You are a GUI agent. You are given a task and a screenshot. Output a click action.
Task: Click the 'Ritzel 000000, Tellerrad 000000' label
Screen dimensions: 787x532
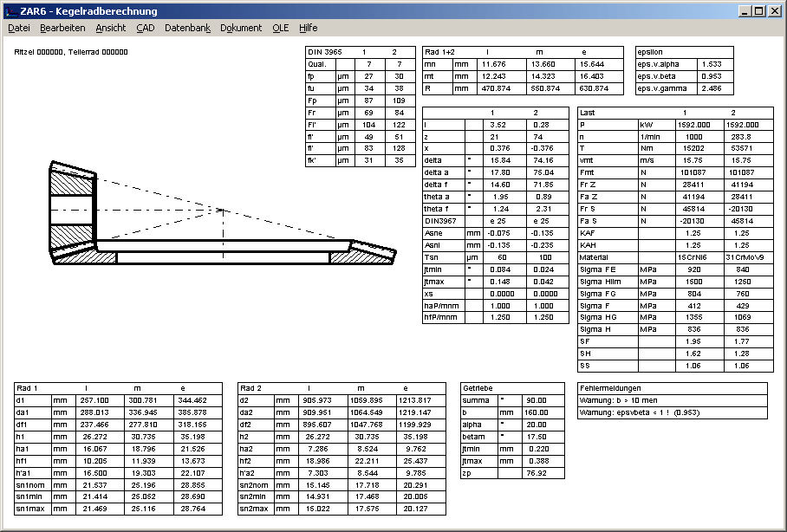point(71,52)
